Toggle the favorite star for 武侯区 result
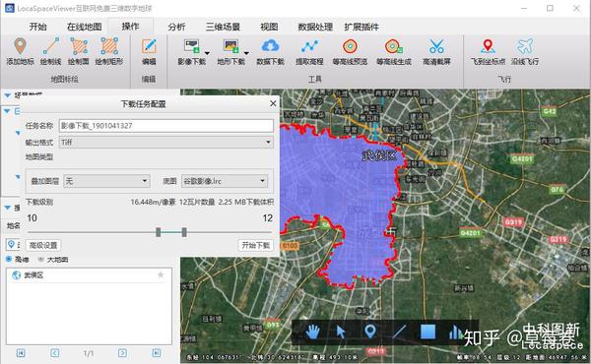Image resolution: width=591 pixels, height=364 pixels. tap(161, 274)
